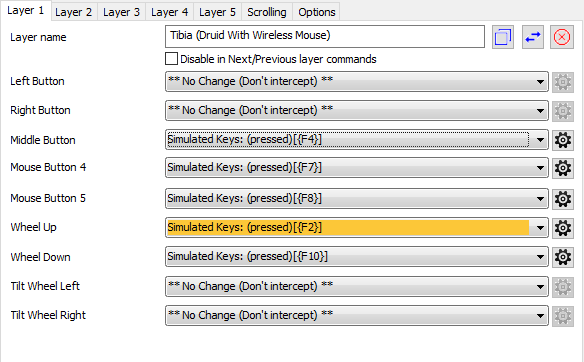584x362 pixels.
Task: Expand the Right Button action dropdown
Action: pos(357,111)
